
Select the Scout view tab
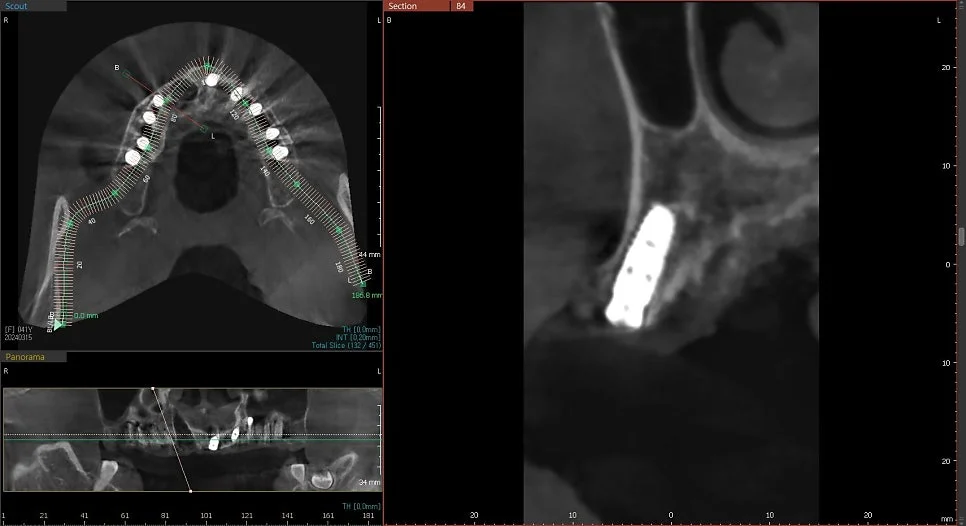34,6
